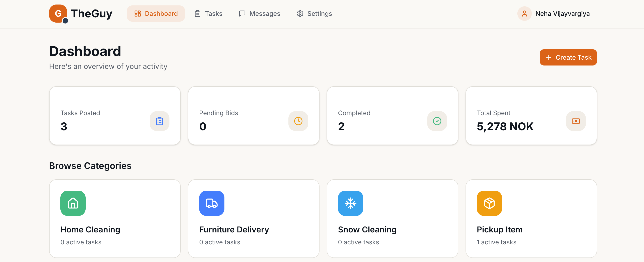The width and height of the screenshot is (644, 262).
Task: Click the clipboard icon in Tasks Posted card
Action: (160, 121)
